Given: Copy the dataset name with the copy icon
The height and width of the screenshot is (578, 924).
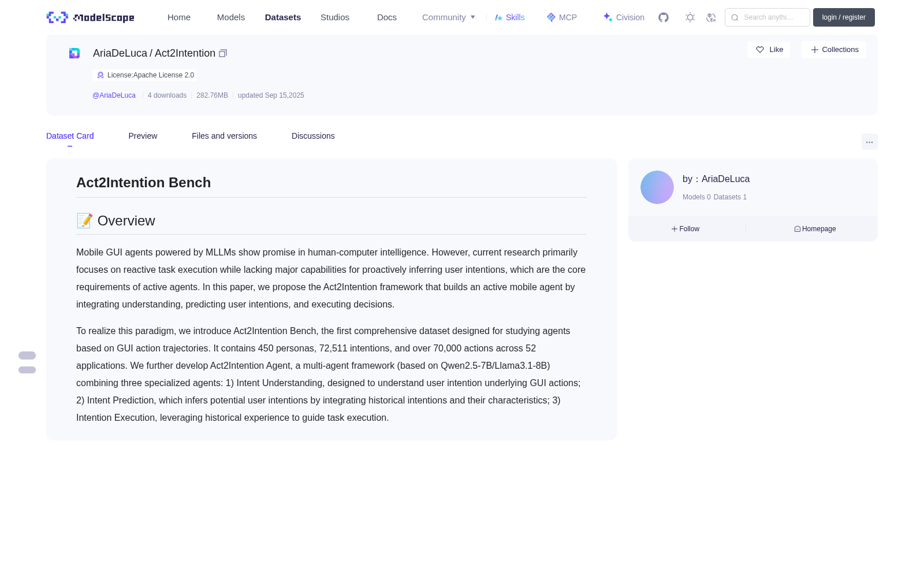Looking at the screenshot, I should [223, 53].
